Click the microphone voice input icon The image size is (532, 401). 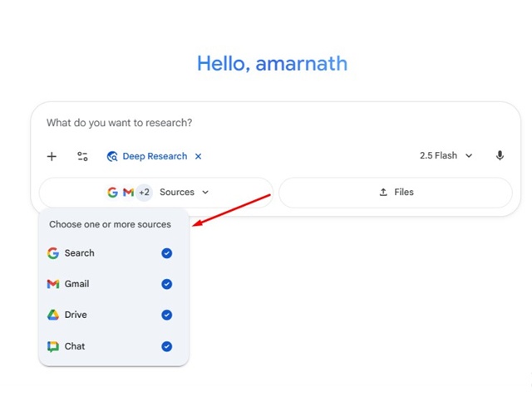[500, 156]
